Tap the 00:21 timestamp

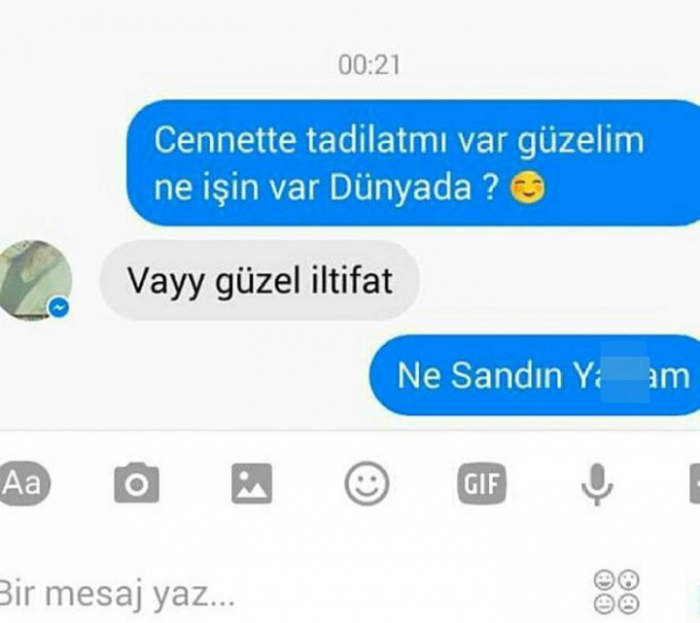369,65
